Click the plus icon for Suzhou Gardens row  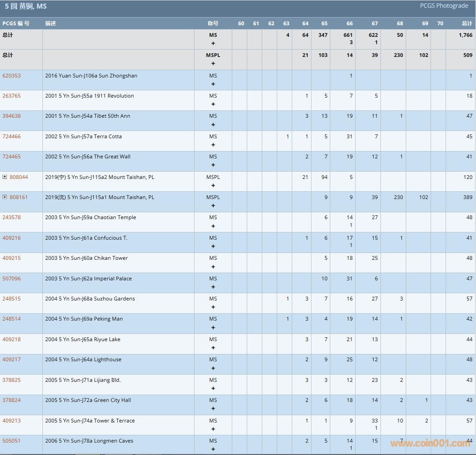coord(213,307)
